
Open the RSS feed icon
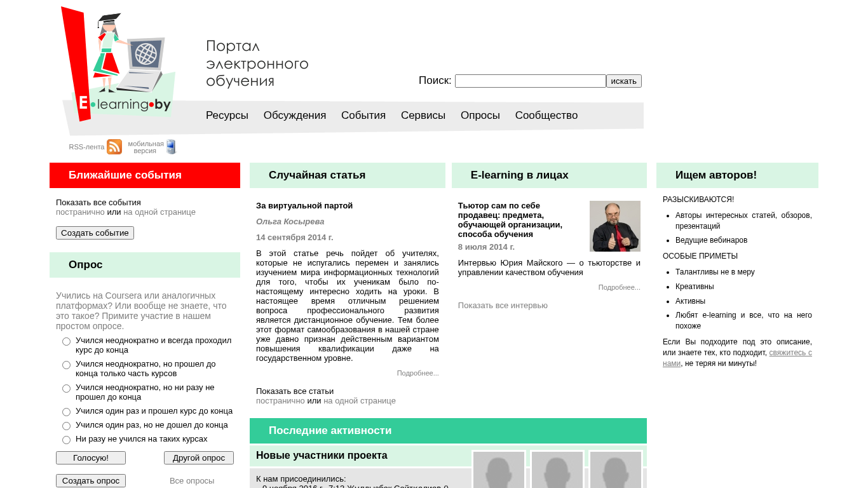tap(114, 147)
